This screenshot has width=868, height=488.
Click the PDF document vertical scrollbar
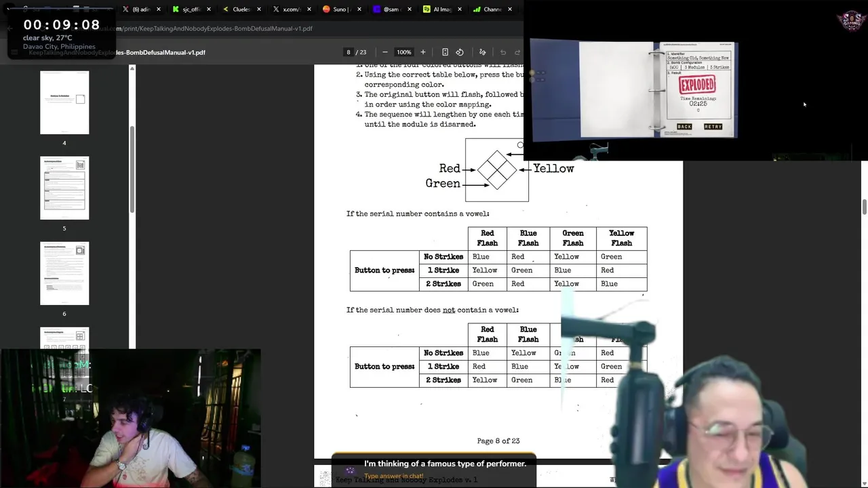[x=864, y=207]
